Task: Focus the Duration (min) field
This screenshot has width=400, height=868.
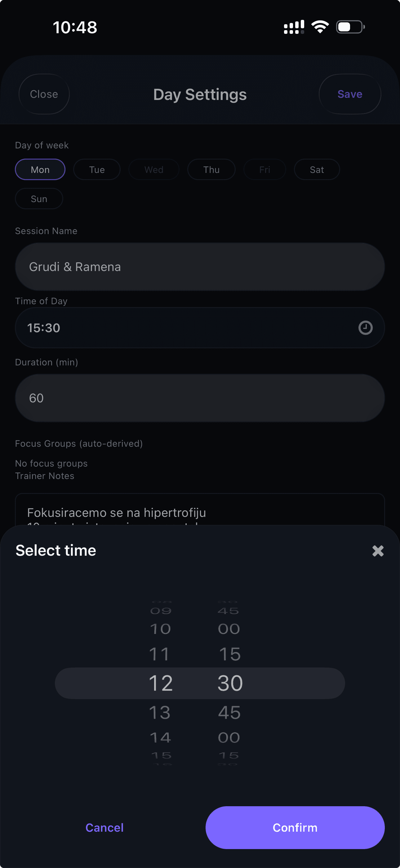Action: [200, 398]
